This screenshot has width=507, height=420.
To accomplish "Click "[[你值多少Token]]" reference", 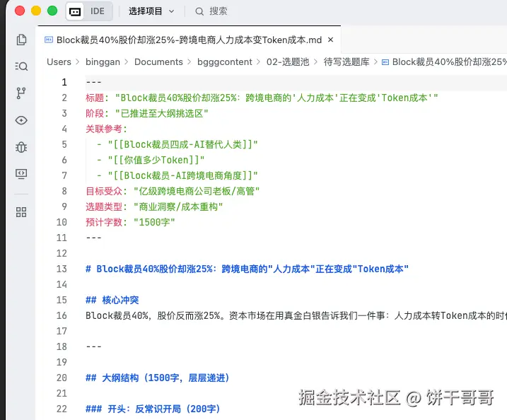I will [156, 160].
